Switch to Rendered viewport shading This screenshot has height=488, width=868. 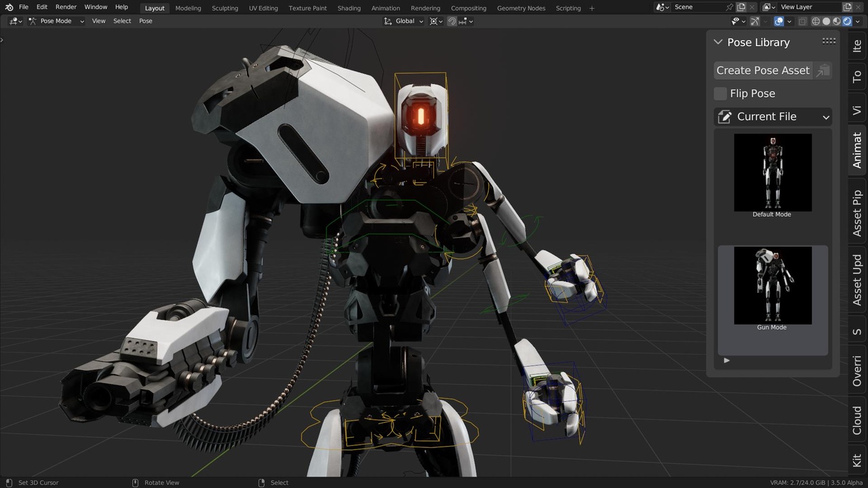coord(846,21)
